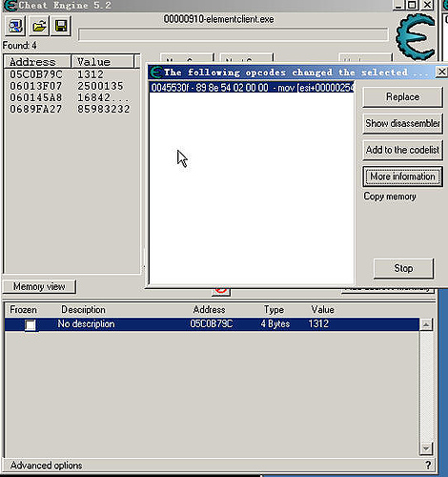Click the question mark help icon
This screenshot has width=448, height=477.
(428, 466)
